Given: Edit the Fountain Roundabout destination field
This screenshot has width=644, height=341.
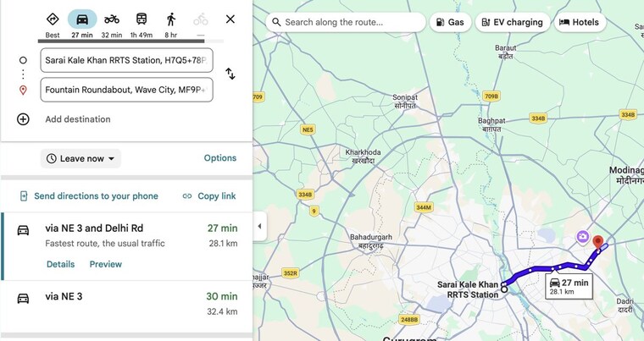Looking at the screenshot, I should tap(126, 90).
